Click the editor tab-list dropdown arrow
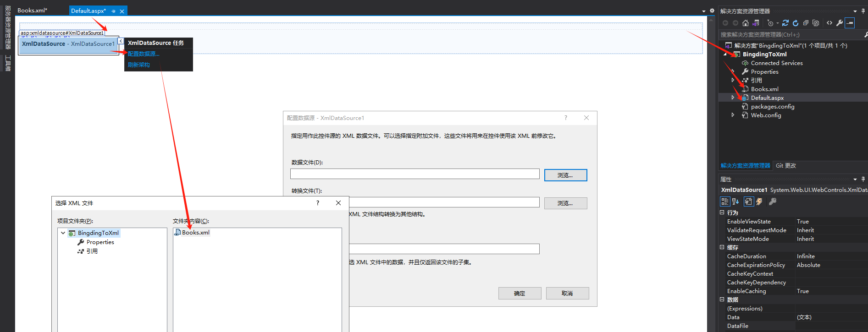 click(704, 11)
